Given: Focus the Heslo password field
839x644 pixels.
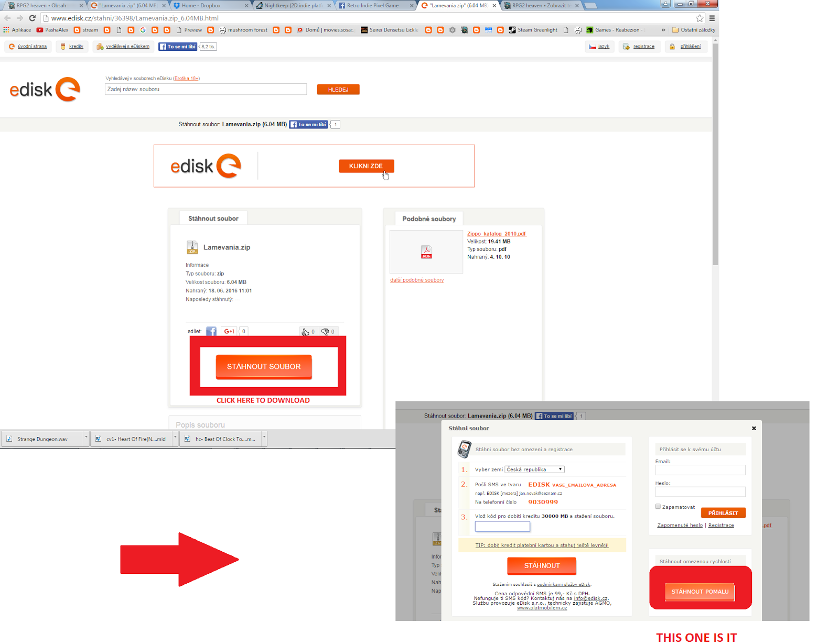Looking at the screenshot, I should coord(700,492).
